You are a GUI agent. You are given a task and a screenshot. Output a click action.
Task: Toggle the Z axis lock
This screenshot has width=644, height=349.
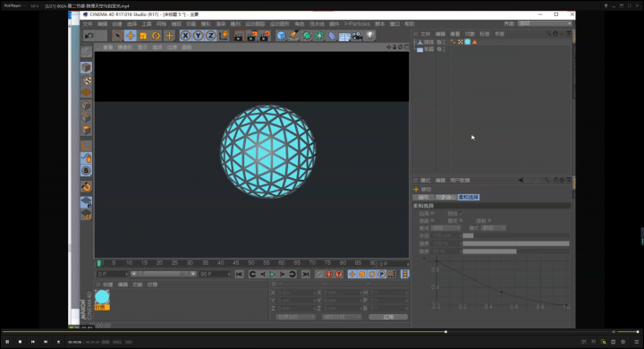coord(211,36)
